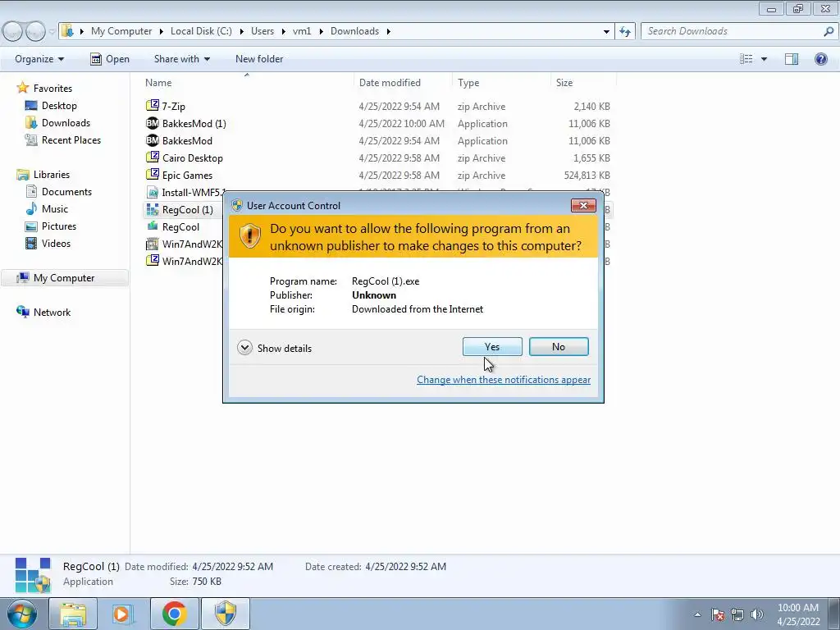Open Pictures library
Viewport: 840px width, 630px height.
click(59, 226)
